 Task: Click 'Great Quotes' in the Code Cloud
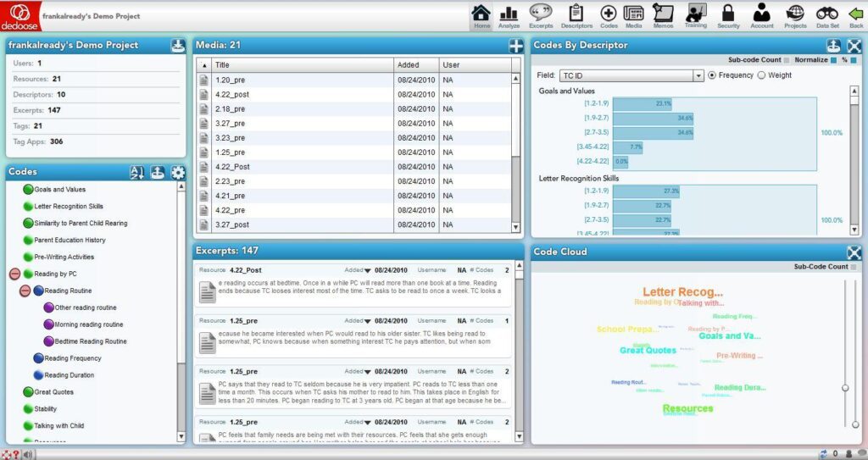[x=648, y=351]
